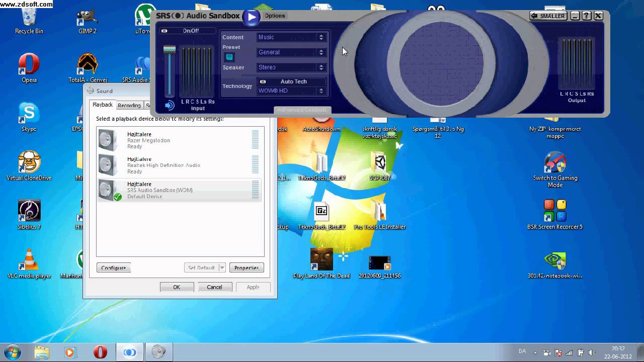
Task: Click the Show desktop strip at taskbar end
Action: [x=640, y=352]
